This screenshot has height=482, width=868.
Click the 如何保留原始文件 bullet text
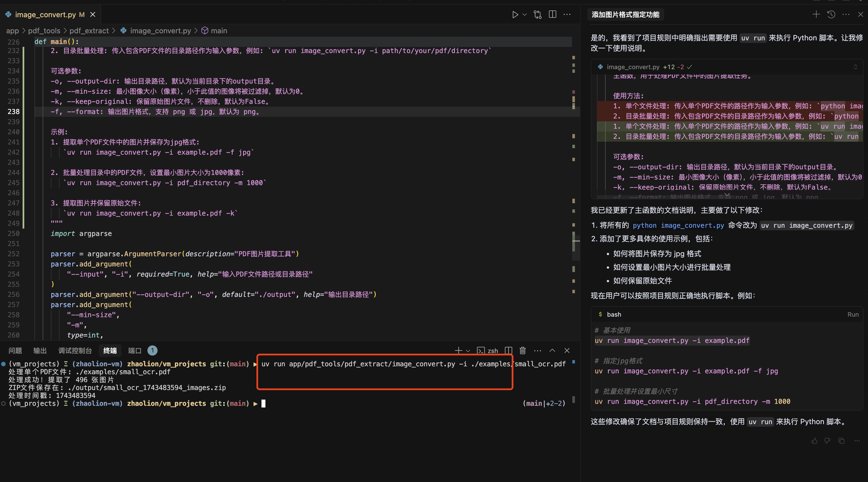tap(642, 281)
